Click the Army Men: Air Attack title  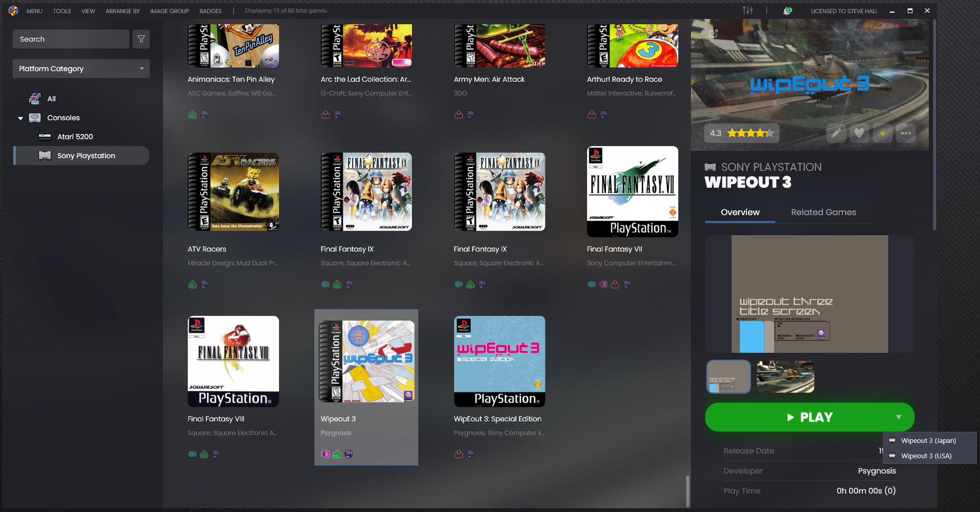click(489, 80)
